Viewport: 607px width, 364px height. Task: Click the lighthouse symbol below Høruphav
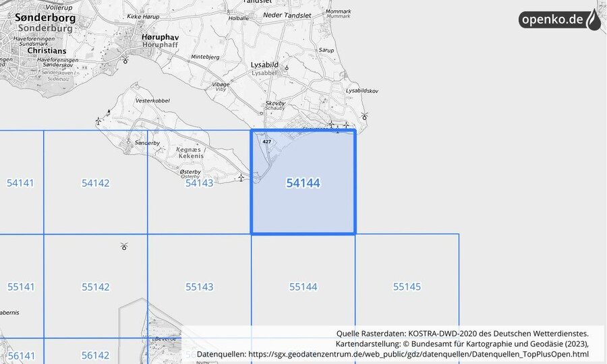(x=125, y=59)
